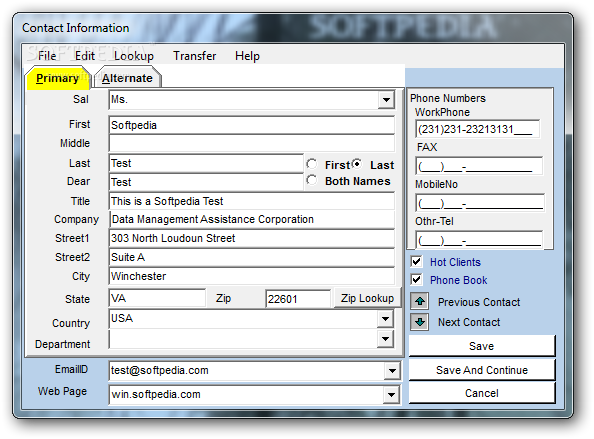Image resolution: width=594 pixels, height=439 pixels.
Task: Switch to the Alternate tab
Action: 128,78
